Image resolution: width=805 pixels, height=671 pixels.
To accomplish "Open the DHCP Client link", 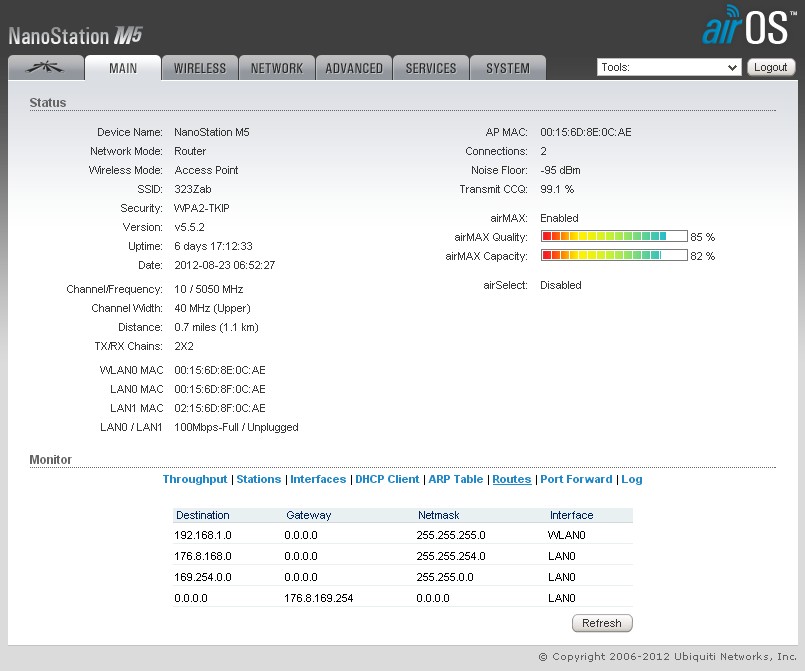I will click(387, 479).
